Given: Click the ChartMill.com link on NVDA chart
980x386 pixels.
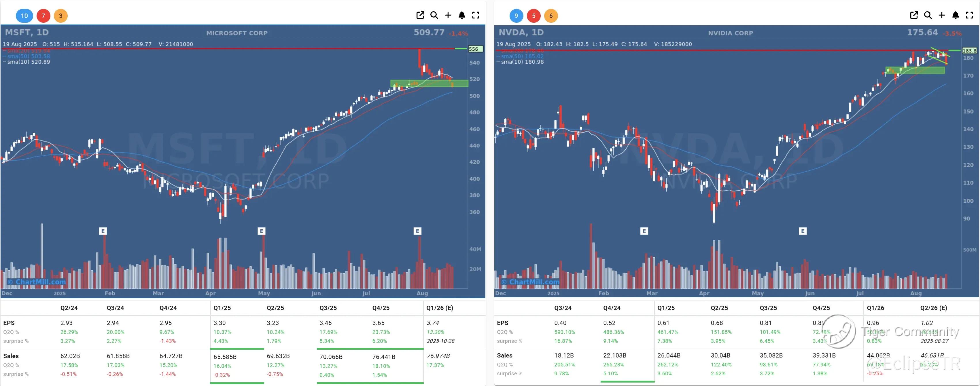Looking at the screenshot, I should [x=530, y=282].
